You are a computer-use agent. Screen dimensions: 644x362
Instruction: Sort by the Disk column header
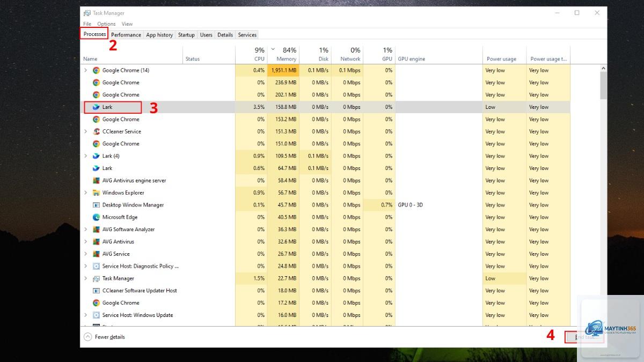[x=314, y=54]
